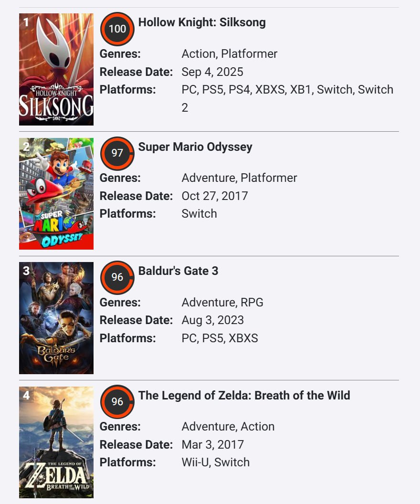Image resolution: width=420 pixels, height=504 pixels.
Task: Click the Oct 27, 2017 release date
Action: (x=215, y=196)
